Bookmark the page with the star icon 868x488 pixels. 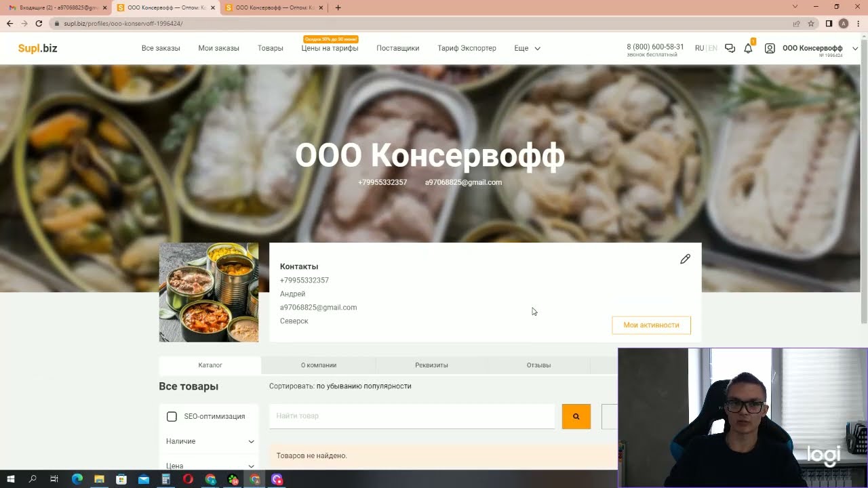coord(811,23)
